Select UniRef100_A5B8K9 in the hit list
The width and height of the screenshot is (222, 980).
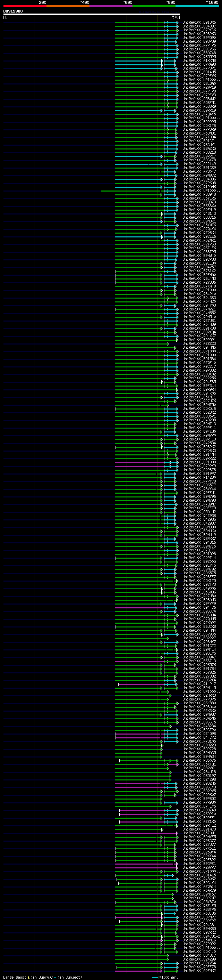pos(199,106)
